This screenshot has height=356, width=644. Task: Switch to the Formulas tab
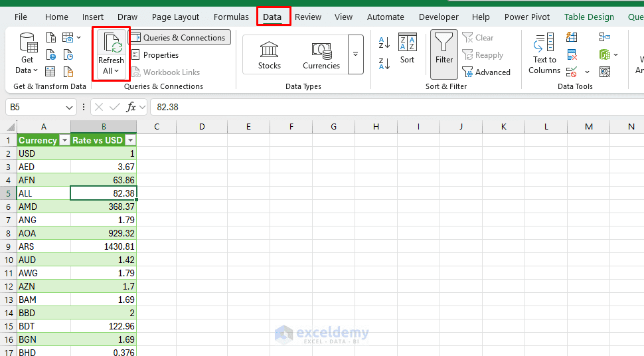[x=231, y=17]
